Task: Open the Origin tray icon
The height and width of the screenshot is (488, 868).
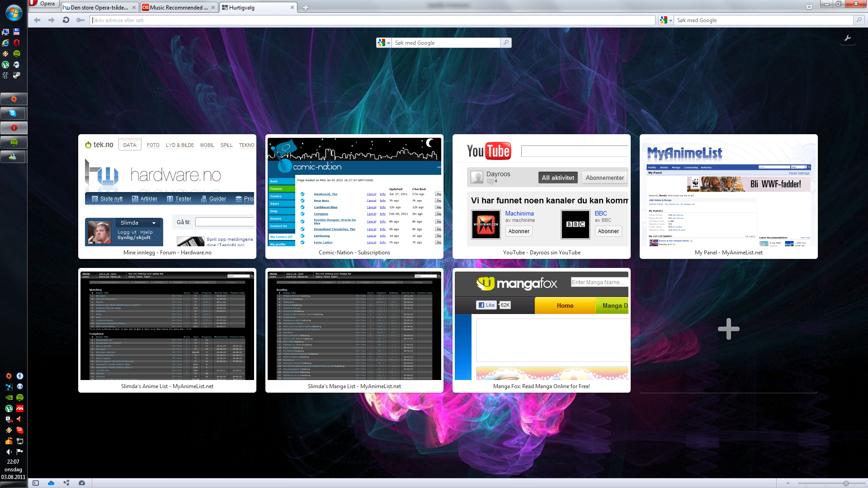Action: click(x=9, y=376)
